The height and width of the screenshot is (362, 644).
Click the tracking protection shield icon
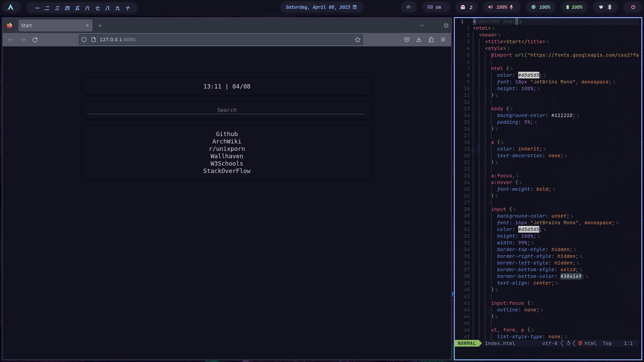[x=84, y=40]
